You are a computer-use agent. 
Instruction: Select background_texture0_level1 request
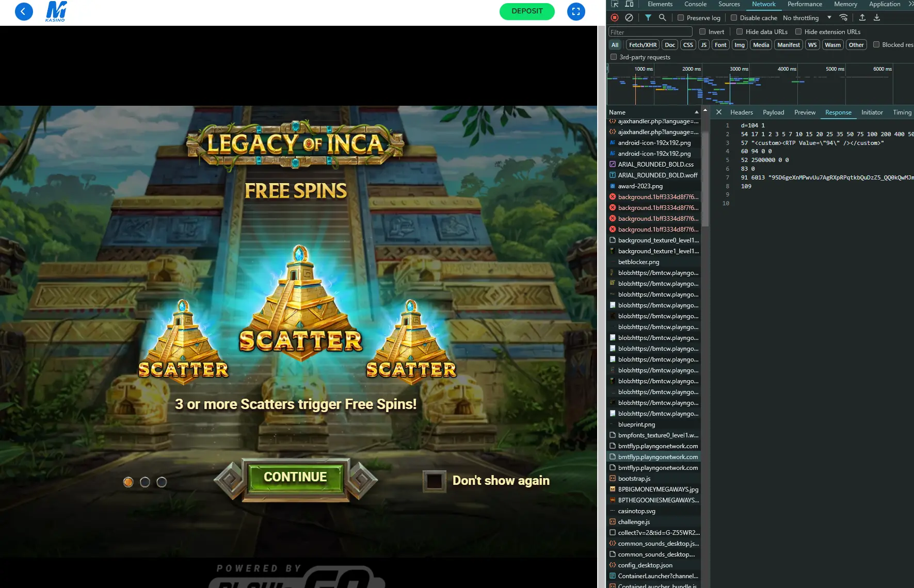click(654, 240)
